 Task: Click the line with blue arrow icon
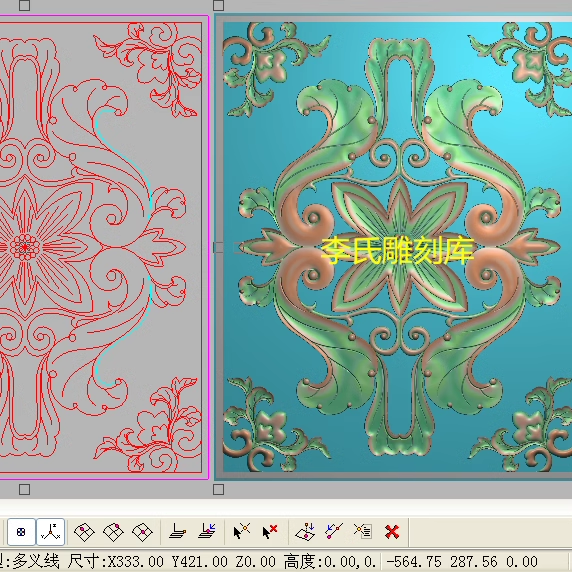[x=334, y=532]
